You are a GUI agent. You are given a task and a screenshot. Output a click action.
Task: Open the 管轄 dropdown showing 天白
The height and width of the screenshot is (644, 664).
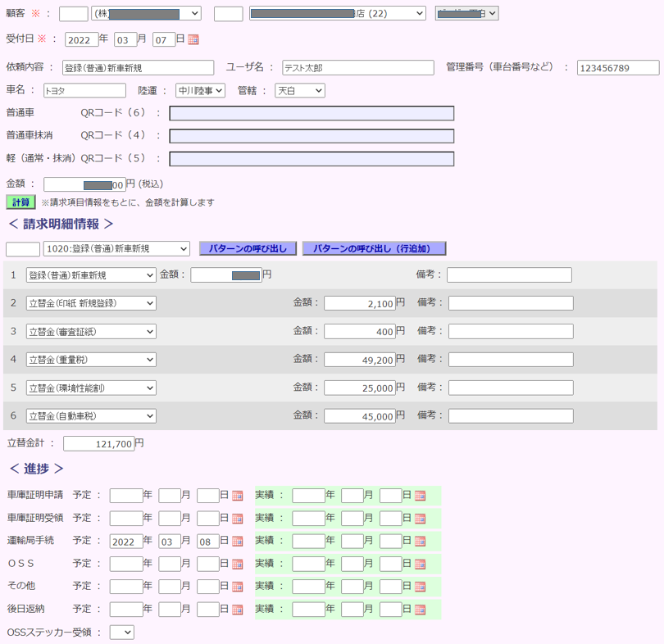298,90
